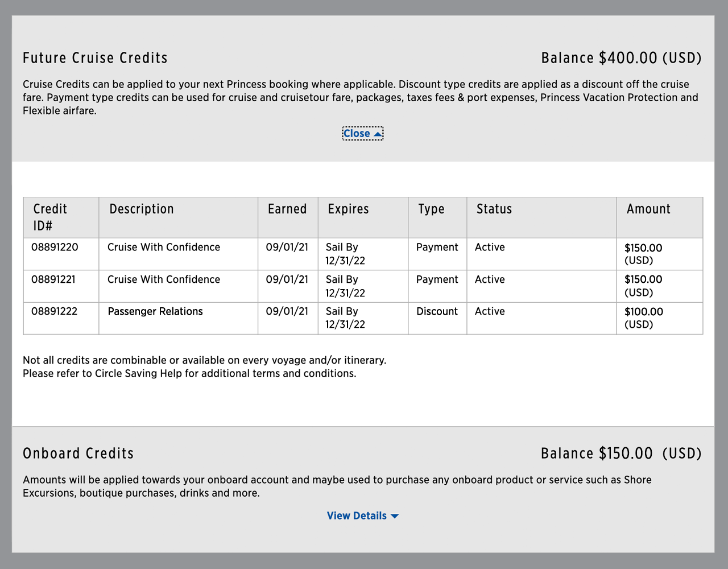728x569 pixels.
Task: Expand Onboard Credits with View Details arrow
Action: [395, 516]
